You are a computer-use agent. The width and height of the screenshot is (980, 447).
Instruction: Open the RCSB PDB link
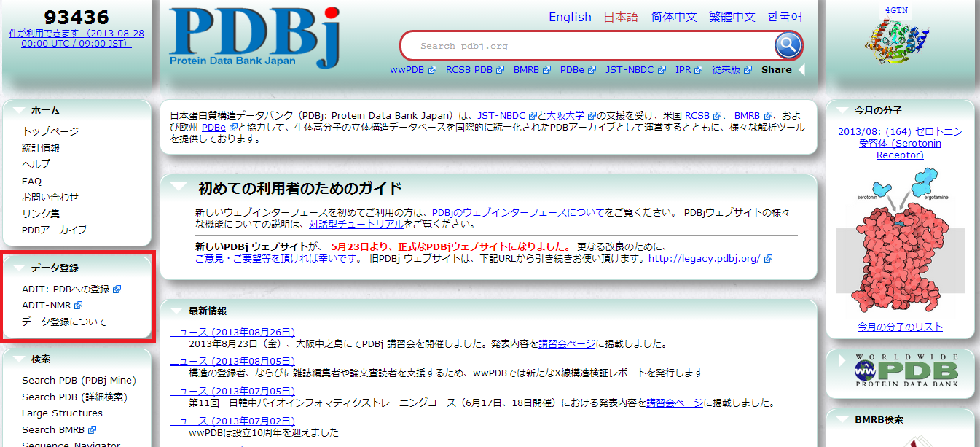469,70
